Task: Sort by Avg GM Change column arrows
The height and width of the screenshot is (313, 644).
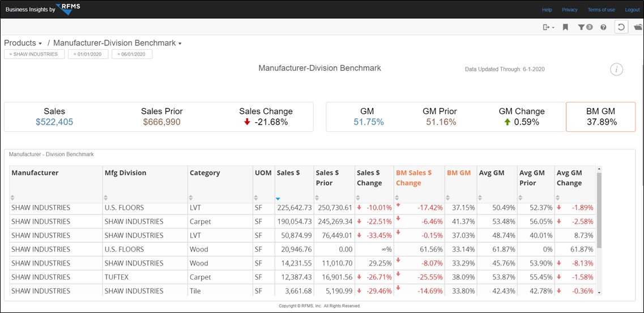Action: (559, 198)
